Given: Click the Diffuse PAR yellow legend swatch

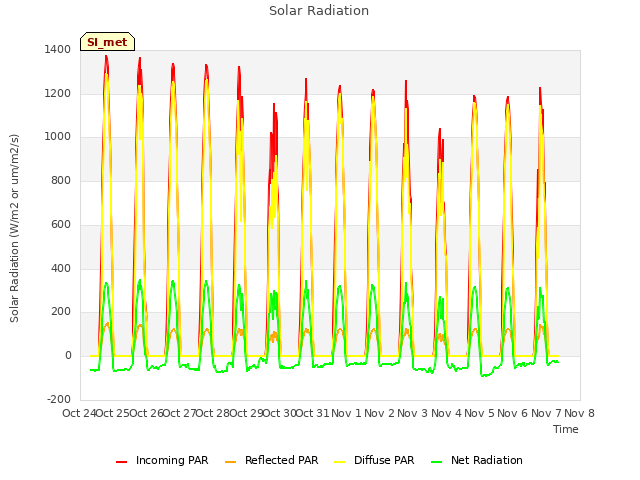Looking at the screenshot, I should (x=340, y=462).
